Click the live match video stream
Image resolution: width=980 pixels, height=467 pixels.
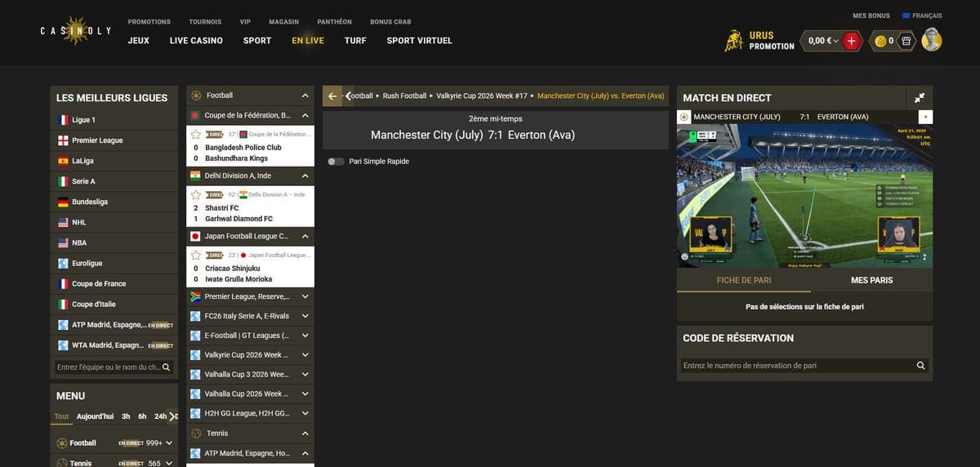[804, 196]
